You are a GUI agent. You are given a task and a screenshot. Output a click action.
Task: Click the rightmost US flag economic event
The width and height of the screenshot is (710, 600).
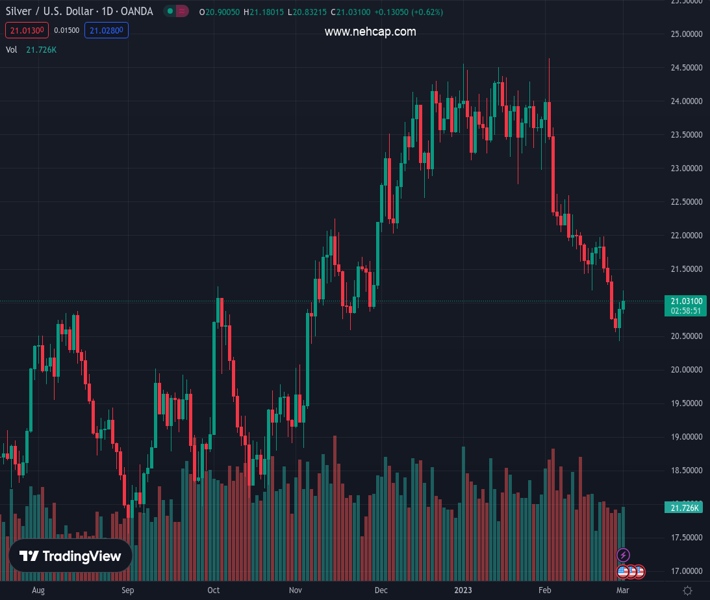(639, 572)
